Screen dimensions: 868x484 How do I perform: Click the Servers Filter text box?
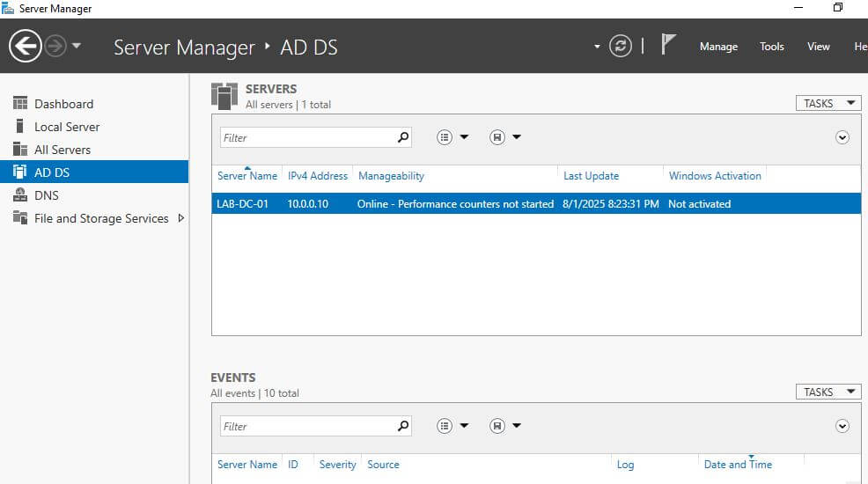tap(307, 138)
